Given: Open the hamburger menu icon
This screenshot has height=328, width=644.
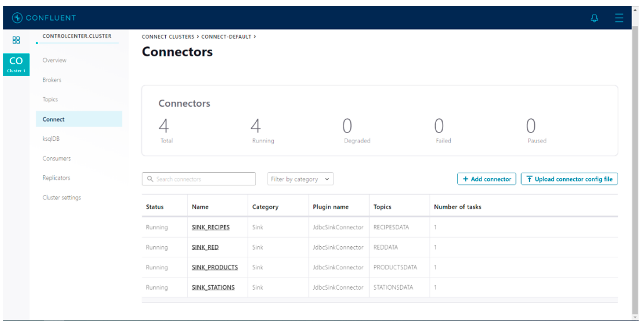Looking at the screenshot, I should tap(619, 18).
